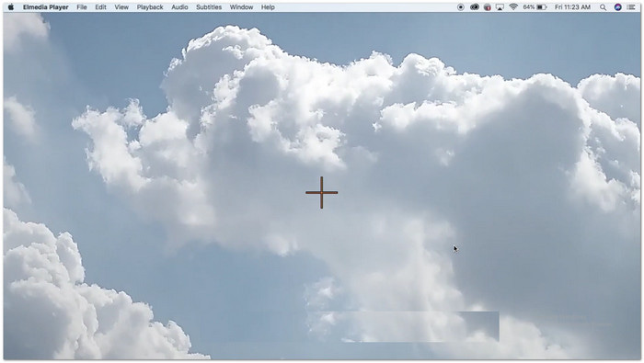Open the Help menu
This screenshot has height=363, width=644.
click(268, 7)
